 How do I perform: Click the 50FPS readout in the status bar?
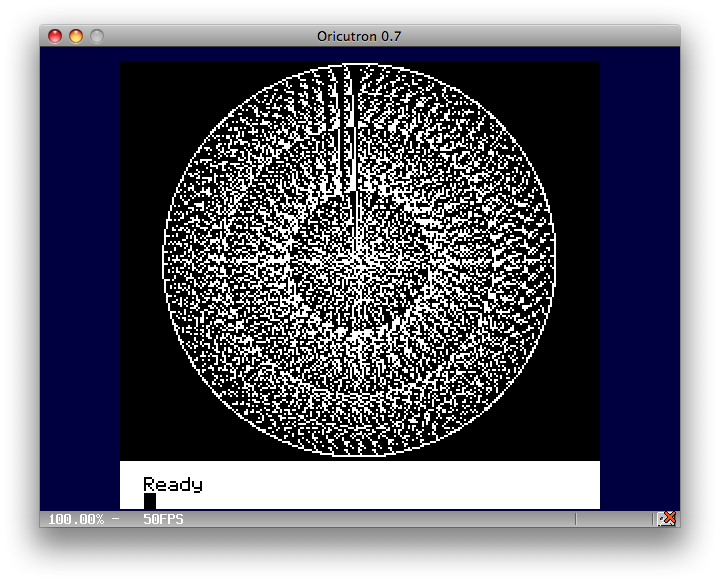coord(162,519)
